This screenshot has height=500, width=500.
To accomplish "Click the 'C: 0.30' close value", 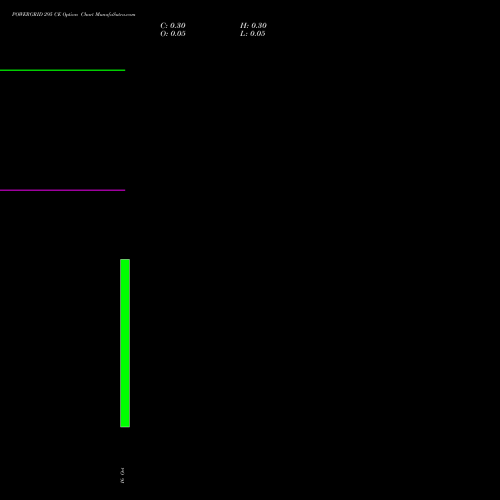I will pyautogui.click(x=173, y=26).
